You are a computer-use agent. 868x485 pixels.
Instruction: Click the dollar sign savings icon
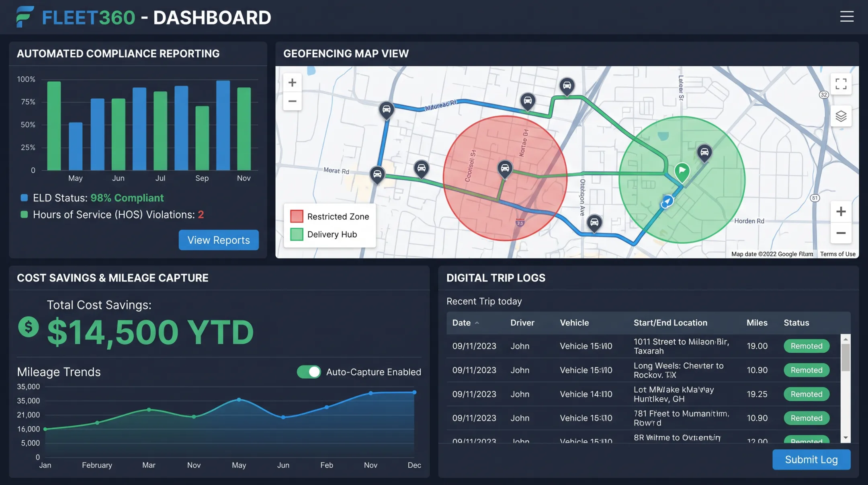click(x=28, y=327)
